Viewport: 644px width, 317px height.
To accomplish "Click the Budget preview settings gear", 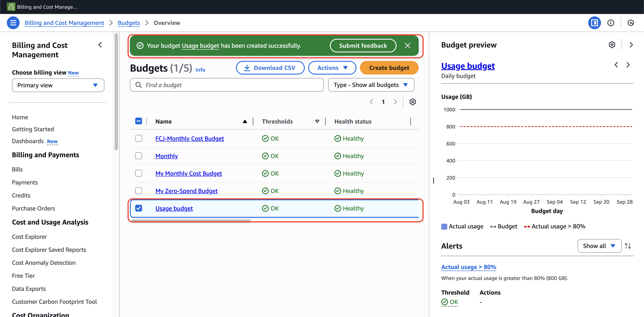I will point(612,45).
